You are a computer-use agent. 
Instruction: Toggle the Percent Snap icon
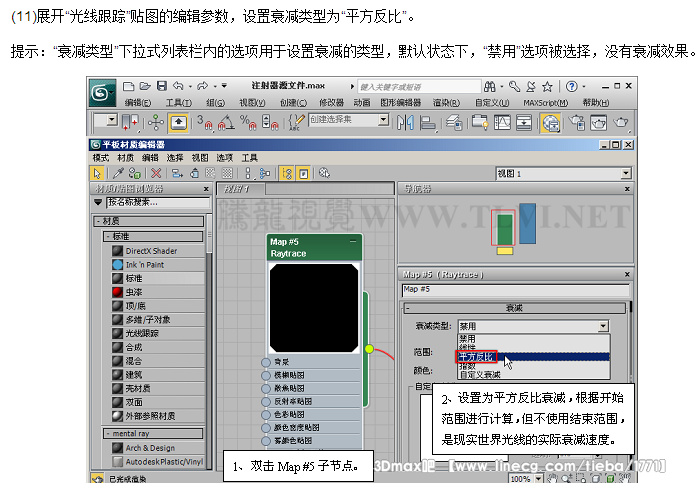[248, 122]
